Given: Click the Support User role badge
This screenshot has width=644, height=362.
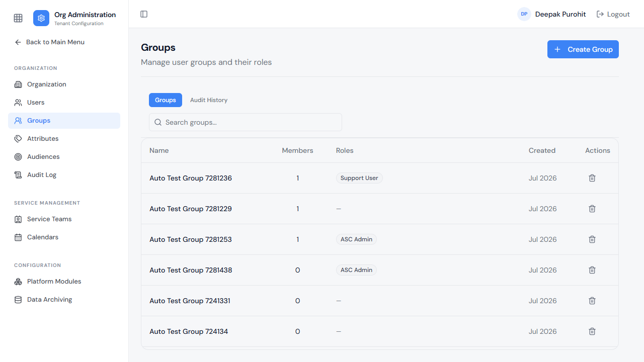Looking at the screenshot, I should click(x=359, y=178).
